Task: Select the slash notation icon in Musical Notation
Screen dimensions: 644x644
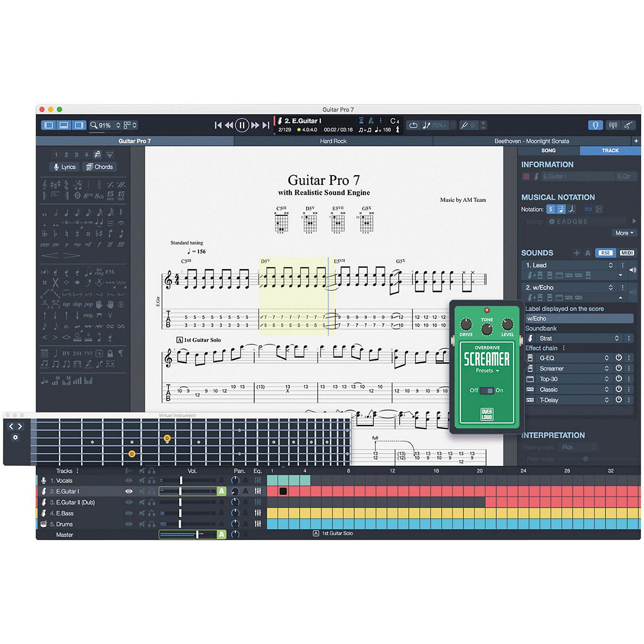Action: tap(572, 210)
